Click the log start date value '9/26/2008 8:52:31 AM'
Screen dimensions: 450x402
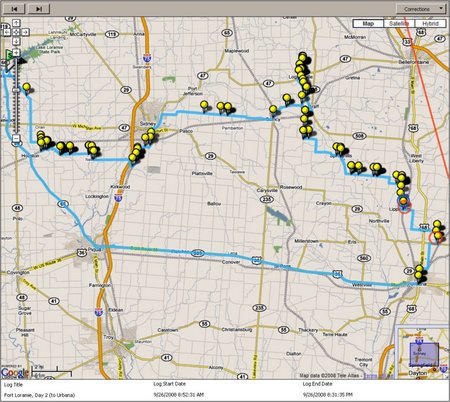178,395
